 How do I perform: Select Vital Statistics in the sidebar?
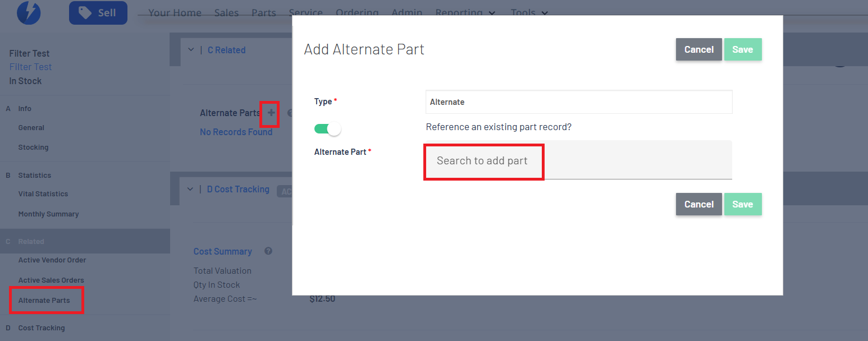(x=43, y=194)
